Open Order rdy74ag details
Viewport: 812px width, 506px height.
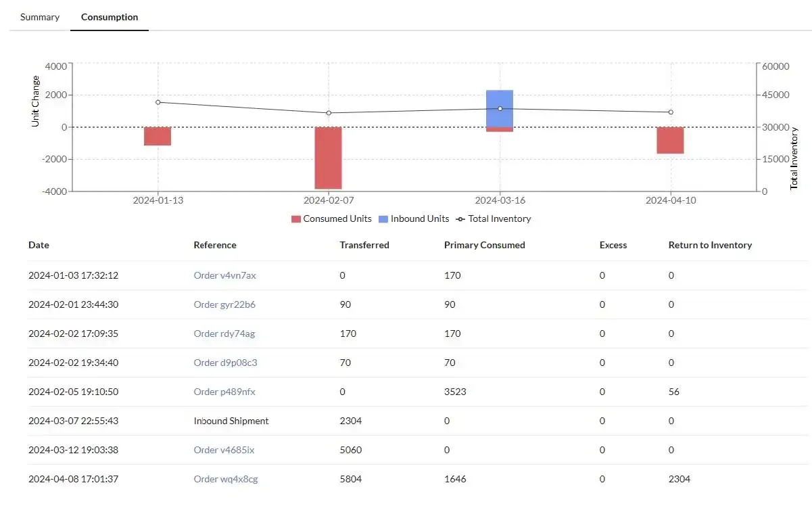[x=224, y=333]
